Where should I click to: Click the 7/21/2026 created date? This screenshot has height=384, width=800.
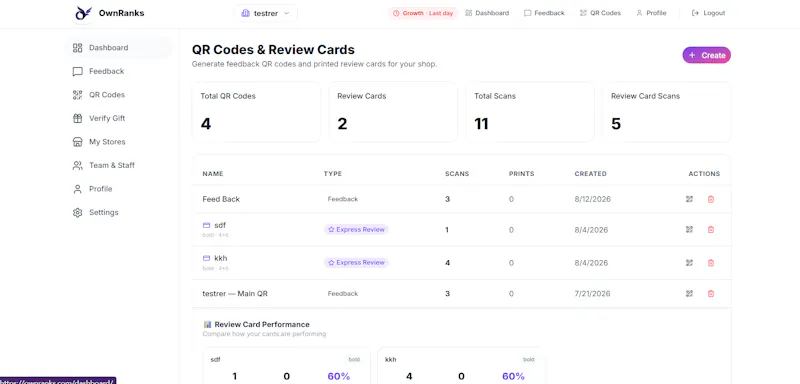click(x=592, y=294)
